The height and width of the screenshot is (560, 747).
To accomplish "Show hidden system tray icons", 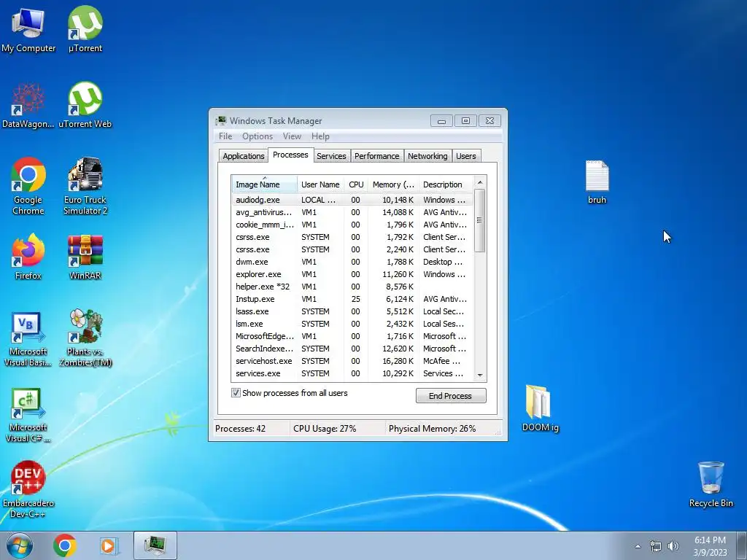I will click(x=638, y=546).
